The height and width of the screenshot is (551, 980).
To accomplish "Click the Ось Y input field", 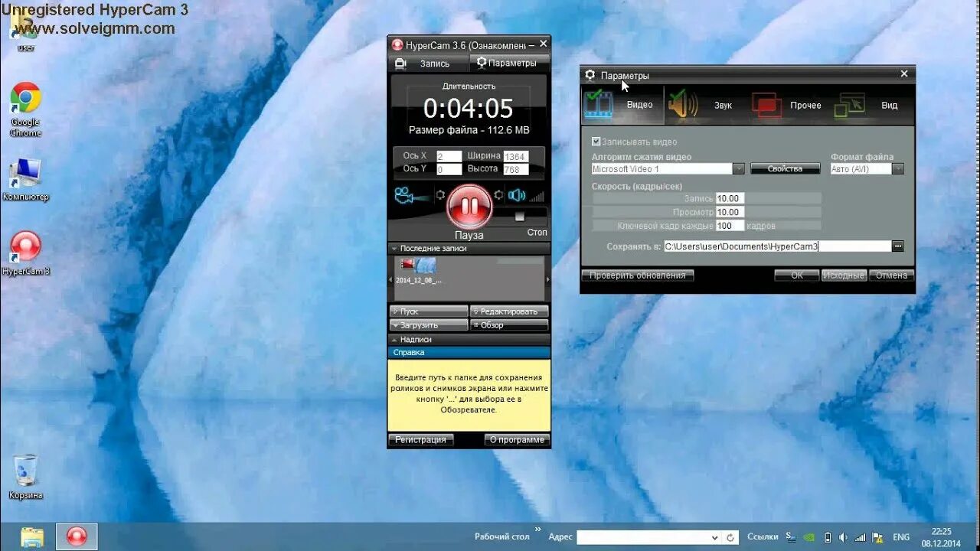I will pos(449,169).
